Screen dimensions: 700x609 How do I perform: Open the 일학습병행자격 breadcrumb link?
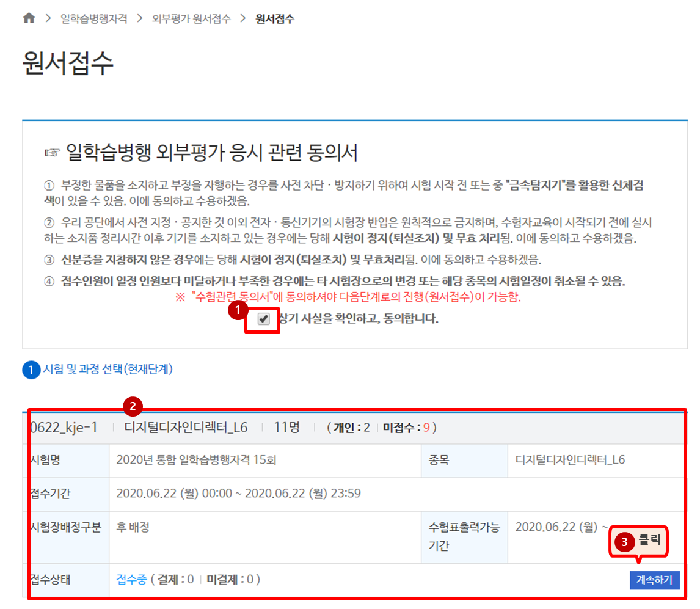point(93,19)
